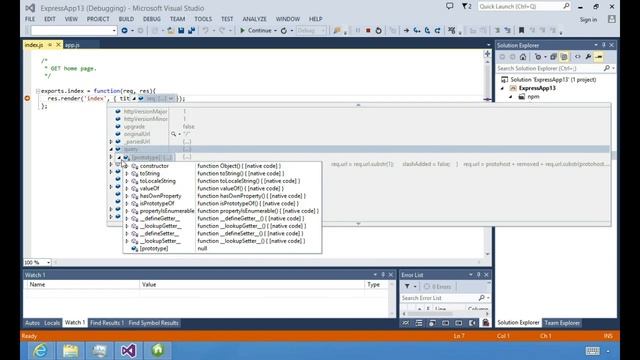Open the DEBUG menu
The height and width of the screenshot is (360, 640).
point(151,19)
